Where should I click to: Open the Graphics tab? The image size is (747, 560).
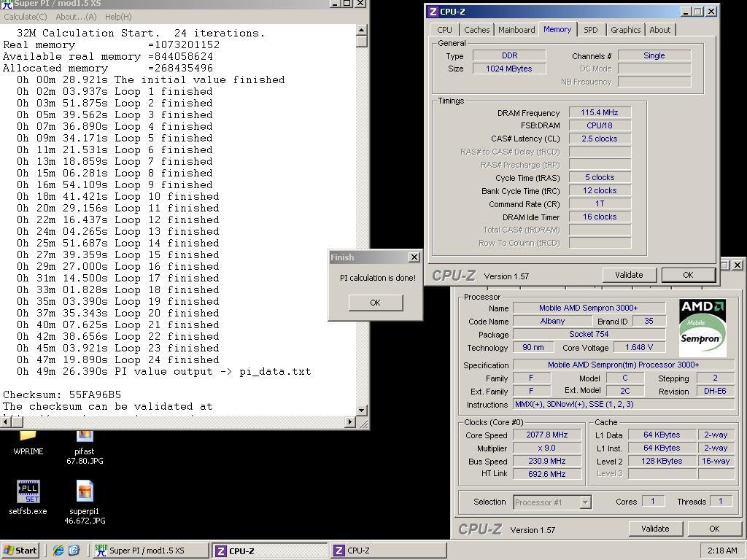point(625,29)
